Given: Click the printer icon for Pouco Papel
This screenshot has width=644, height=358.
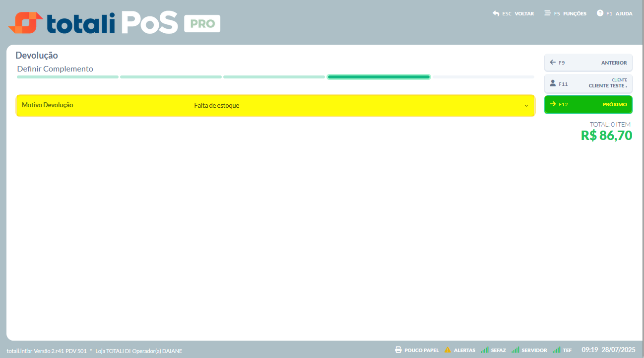Looking at the screenshot, I should click(398, 350).
